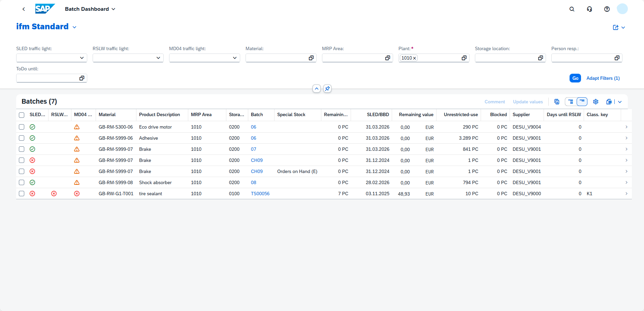
Task: Sort by the SLED/BBD column header
Action: (378, 115)
